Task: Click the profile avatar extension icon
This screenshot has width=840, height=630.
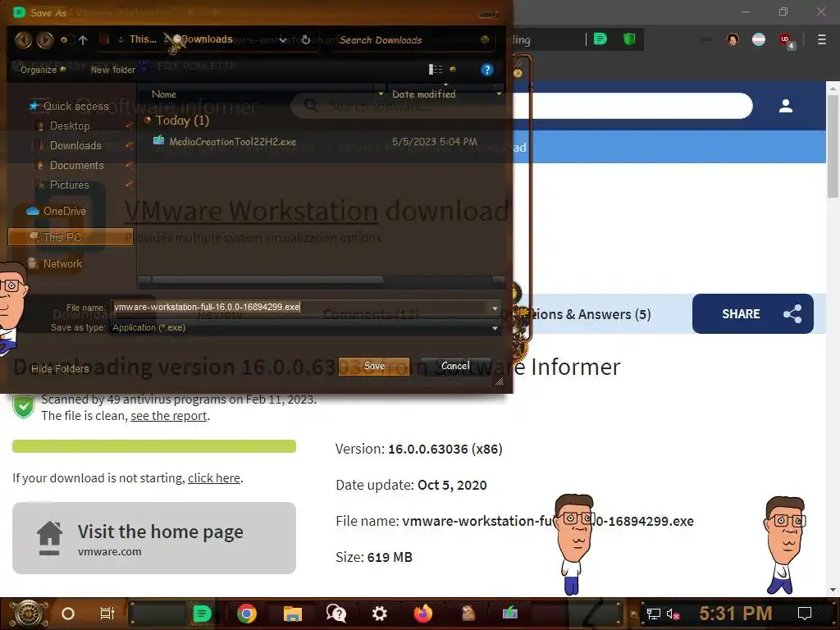Action: (733, 39)
